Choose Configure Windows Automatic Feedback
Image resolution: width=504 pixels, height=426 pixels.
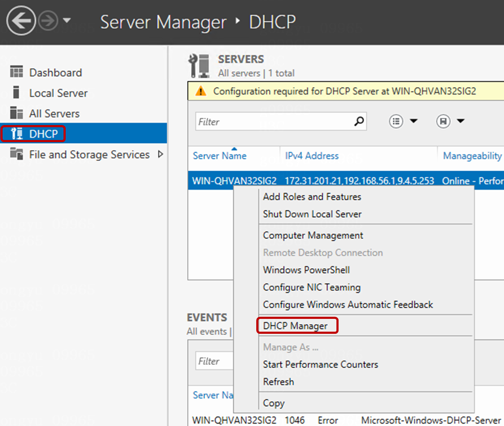coord(348,305)
